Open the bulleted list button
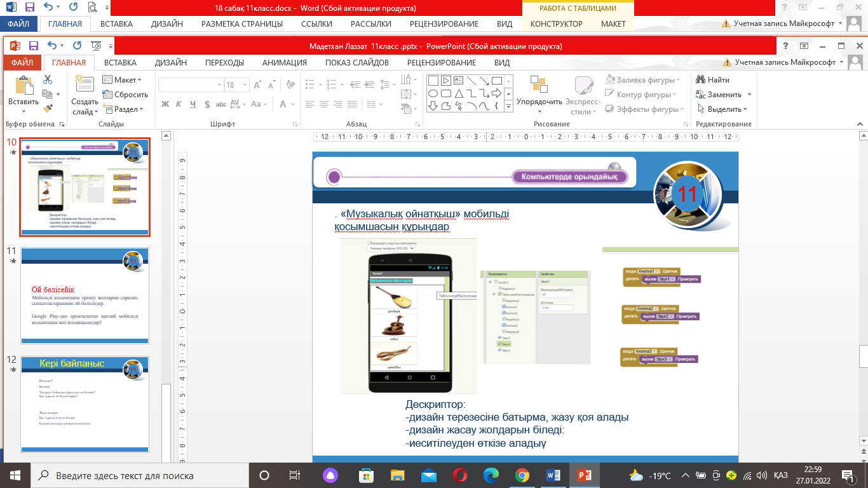 pos(311,85)
